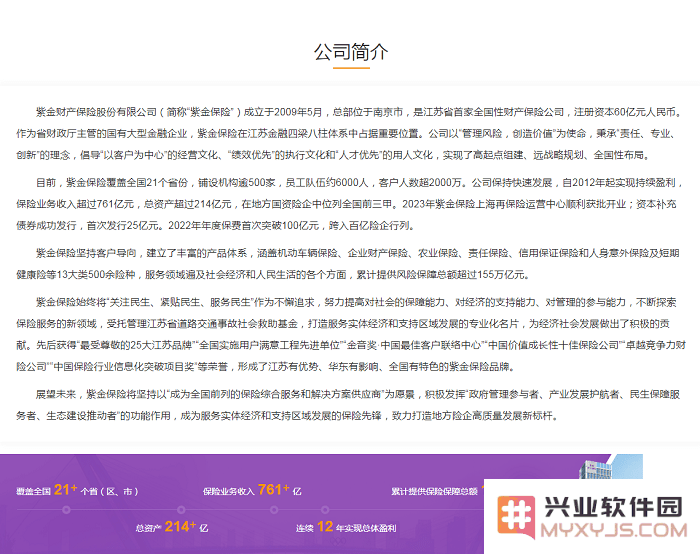Viewport: 700px width, 554px height.
Task: Click the paragraph beginning 目前，紫金保险覆盖全国21个省份
Action: (350, 204)
